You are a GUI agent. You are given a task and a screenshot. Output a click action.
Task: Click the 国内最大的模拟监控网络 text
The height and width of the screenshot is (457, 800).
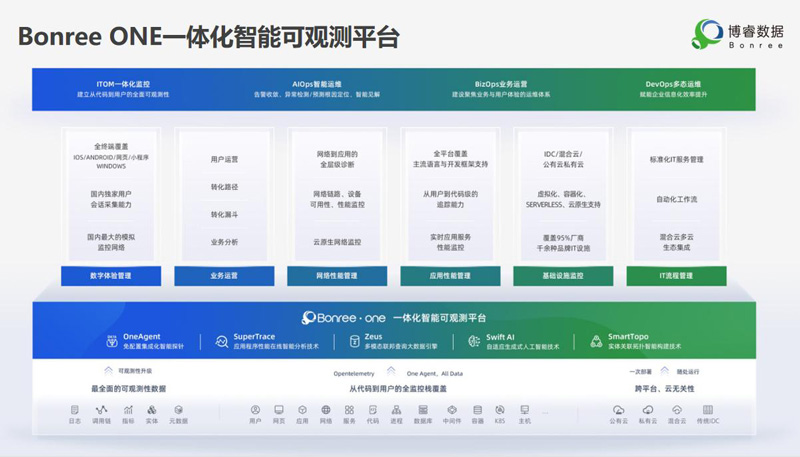pyautogui.click(x=111, y=242)
